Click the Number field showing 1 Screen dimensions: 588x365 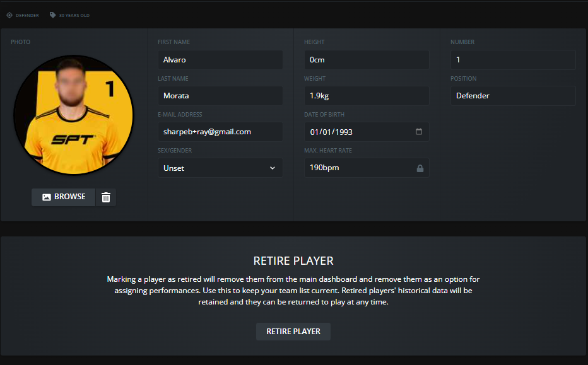tap(513, 60)
